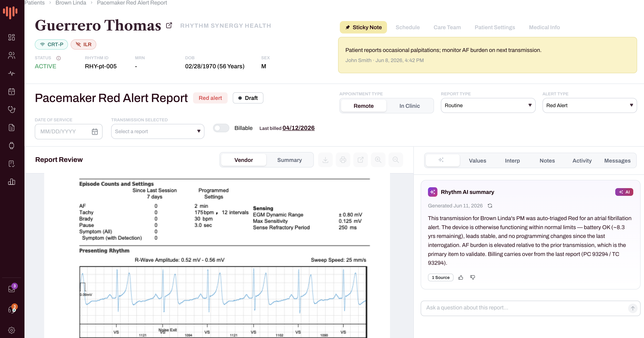Expand the Alert Type Red Alert dropdown
The height and width of the screenshot is (338, 644).
coord(590,105)
